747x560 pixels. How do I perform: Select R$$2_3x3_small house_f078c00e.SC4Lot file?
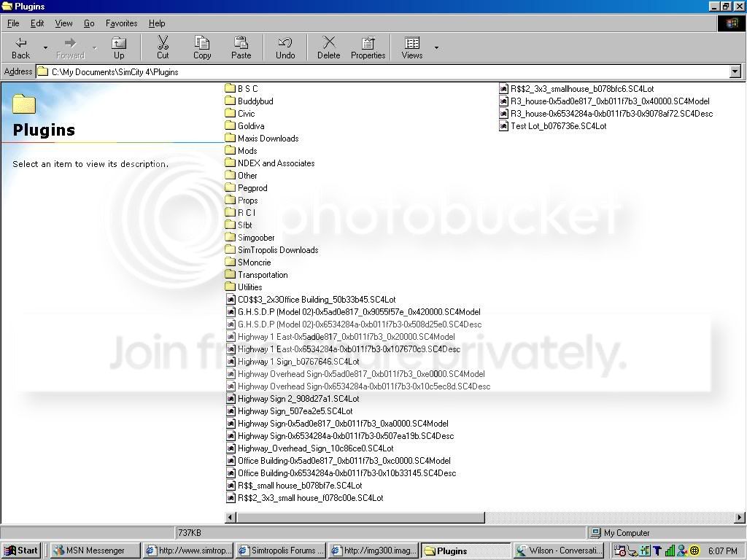pyautogui.click(x=304, y=497)
